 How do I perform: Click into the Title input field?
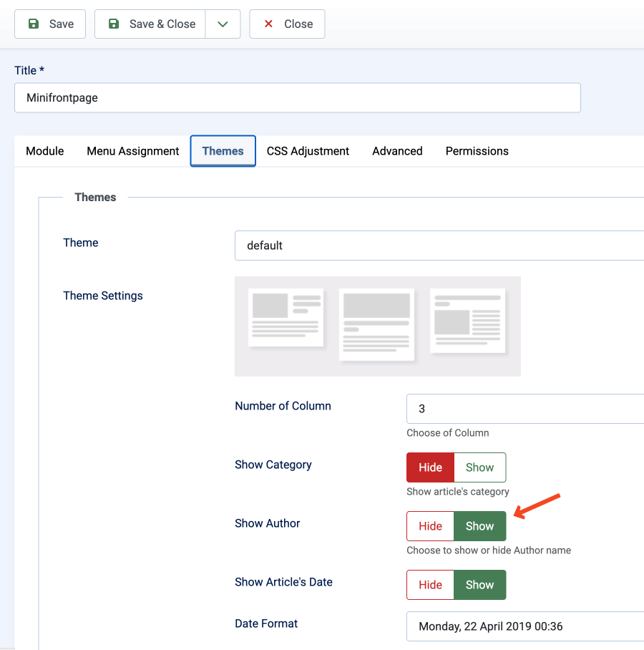pos(297,98)
